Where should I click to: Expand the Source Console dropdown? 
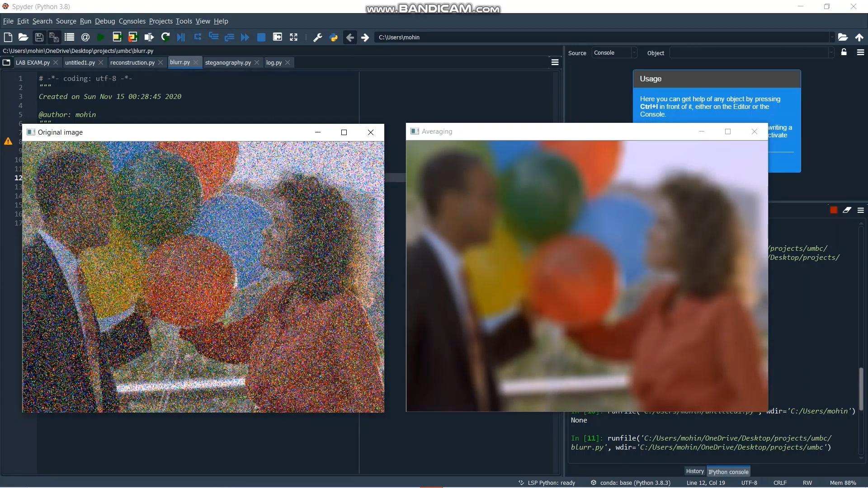pos(634,53)
